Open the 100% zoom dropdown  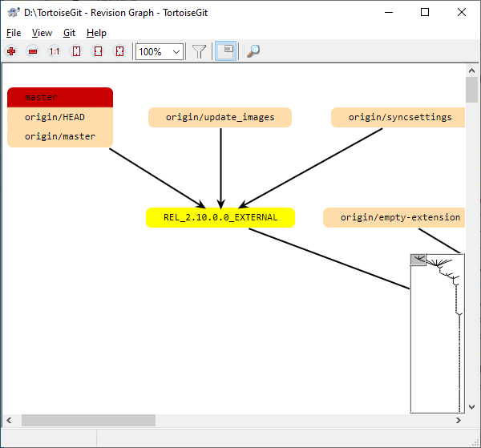pyautogui.click(x=176, y=51)
